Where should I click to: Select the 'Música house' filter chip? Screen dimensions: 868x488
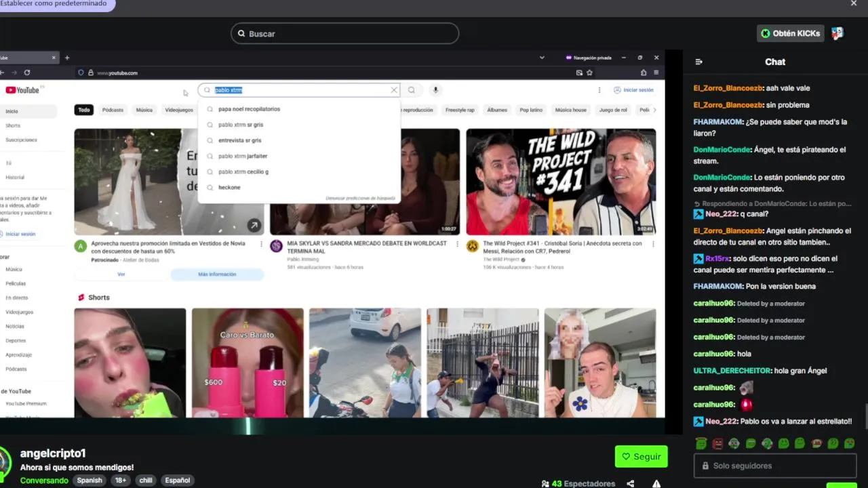(570, 110)
